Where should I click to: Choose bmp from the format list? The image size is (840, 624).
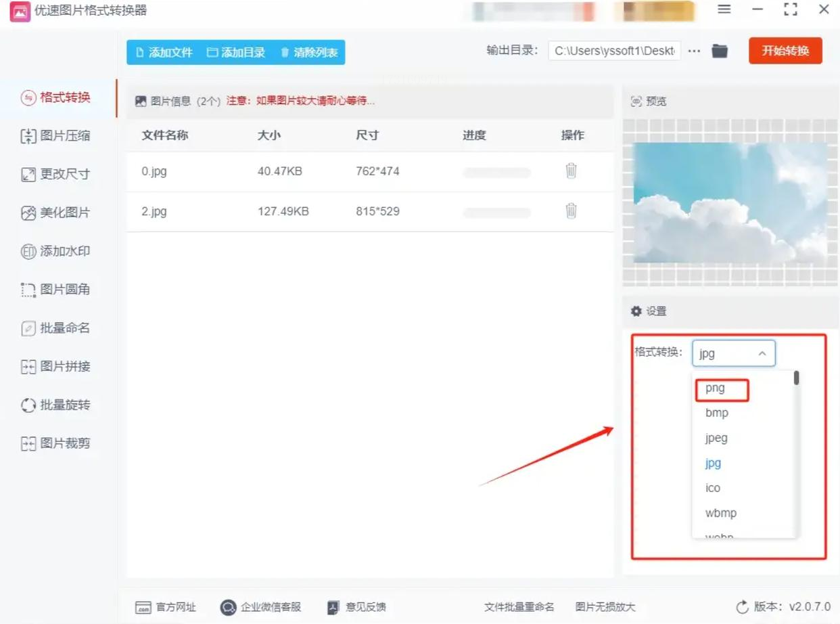(x=717, y=413)
